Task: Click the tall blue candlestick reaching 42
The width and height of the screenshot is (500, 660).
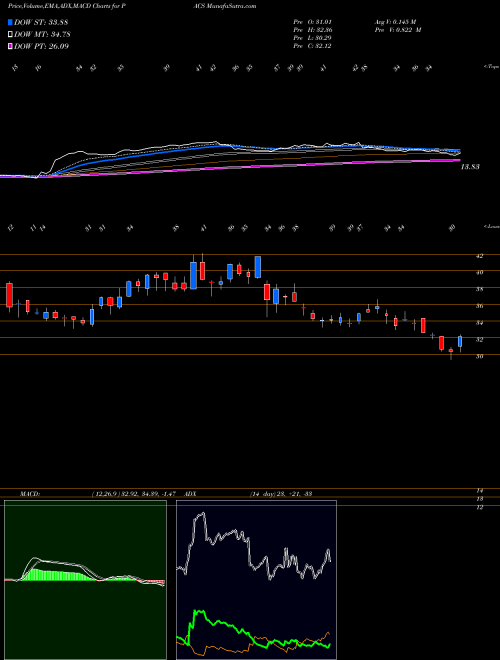Action: pos(193,275)
